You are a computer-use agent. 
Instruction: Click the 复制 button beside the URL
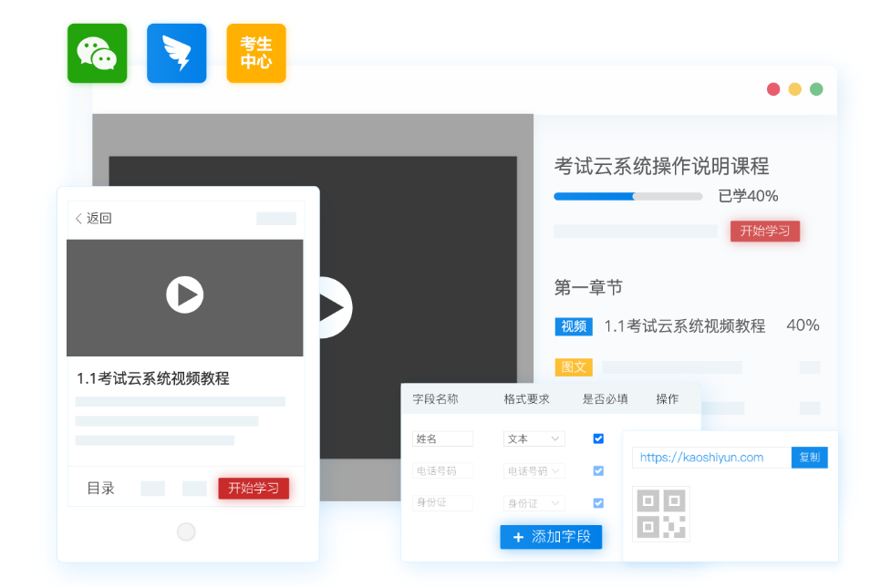tap(809, 458)
